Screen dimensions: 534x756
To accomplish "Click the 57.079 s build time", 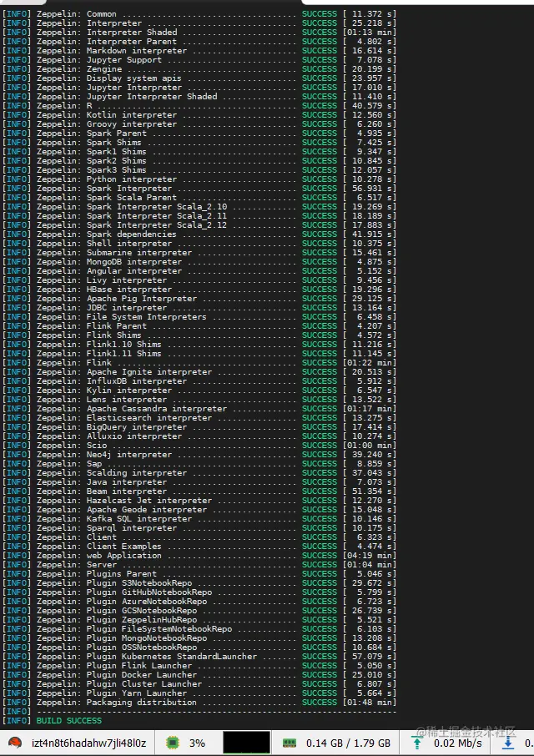I will point(369,656).
